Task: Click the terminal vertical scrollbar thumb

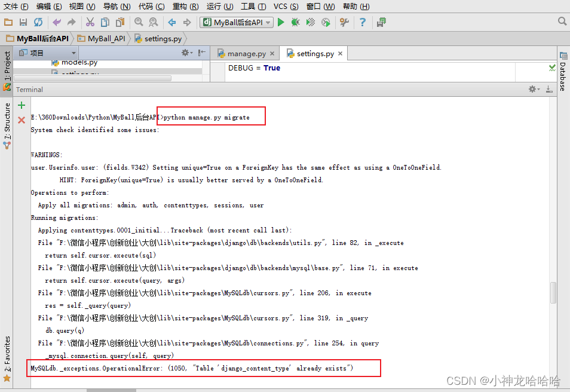Action: coord(553,292)
